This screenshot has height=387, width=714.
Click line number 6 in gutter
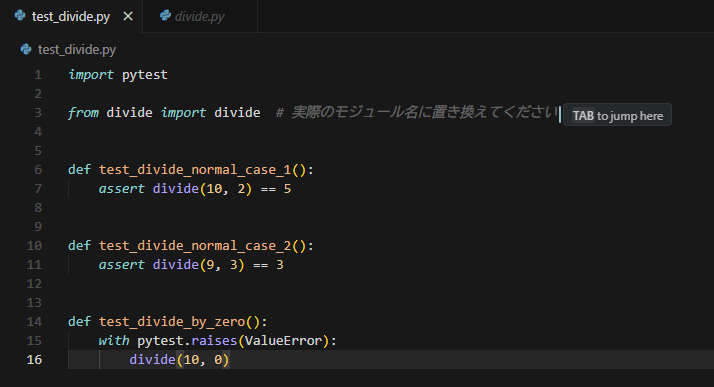coord(38,170)
